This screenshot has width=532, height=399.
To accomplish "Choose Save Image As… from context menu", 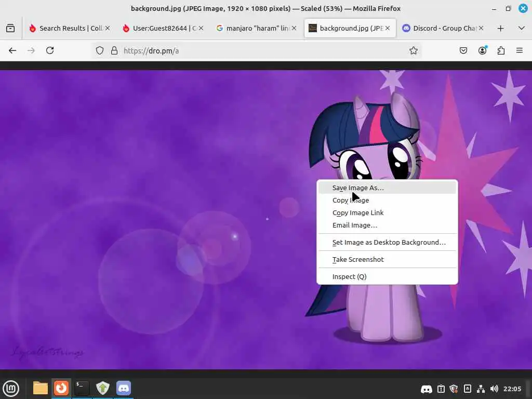I will (x=387, y=188).
